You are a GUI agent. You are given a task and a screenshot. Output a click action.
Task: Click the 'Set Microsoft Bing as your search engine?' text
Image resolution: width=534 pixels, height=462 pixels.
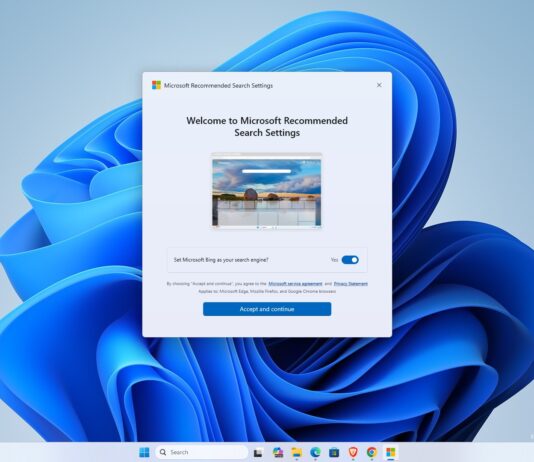coord(221,260)
